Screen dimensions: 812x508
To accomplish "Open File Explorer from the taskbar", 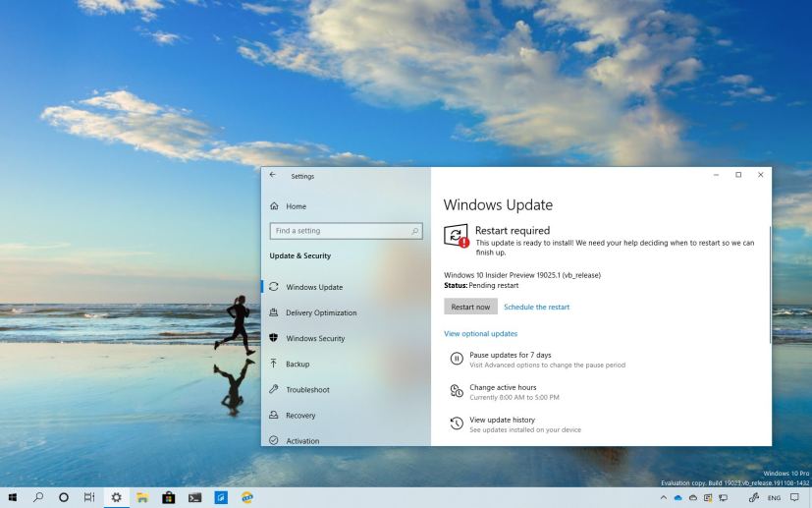I will (142, 497).
